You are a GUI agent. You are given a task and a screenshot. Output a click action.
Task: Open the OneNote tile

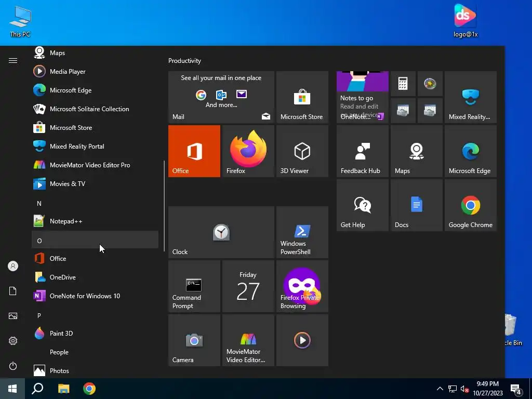[362, 97]
